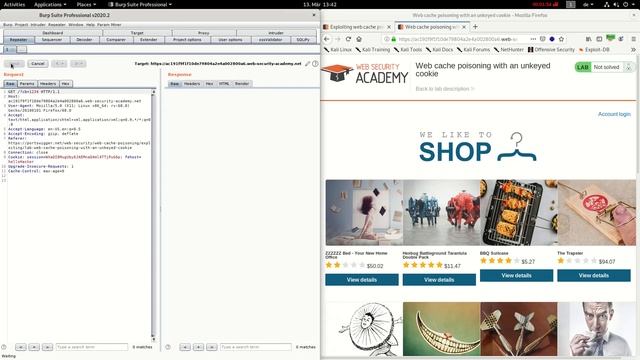This screenshot has width=640, height=360.
Task: Go back in Firefox
Action: coord(327,39)
